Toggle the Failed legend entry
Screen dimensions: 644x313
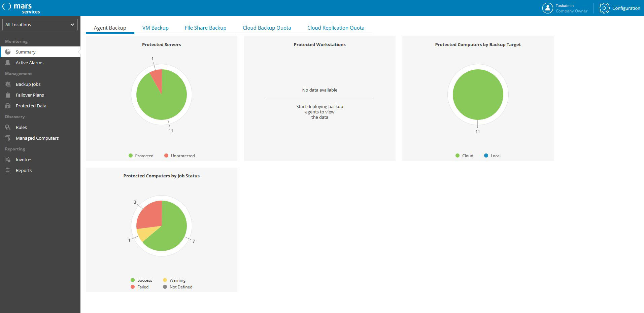140,287
